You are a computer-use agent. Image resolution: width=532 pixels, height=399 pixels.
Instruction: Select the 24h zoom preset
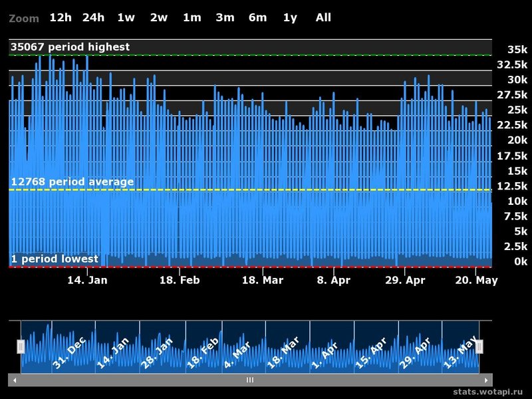[93, 18]
